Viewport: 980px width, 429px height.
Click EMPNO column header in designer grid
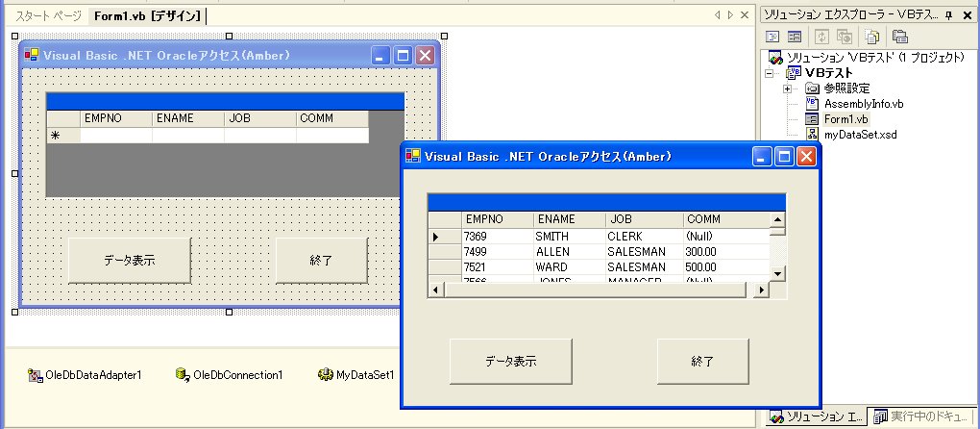coord(116,118)
